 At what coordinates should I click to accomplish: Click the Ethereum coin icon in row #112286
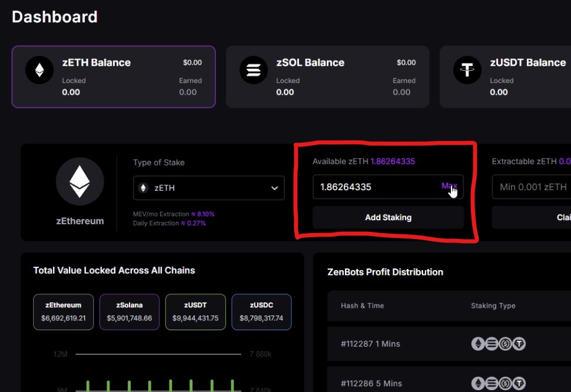click(478, 383)
